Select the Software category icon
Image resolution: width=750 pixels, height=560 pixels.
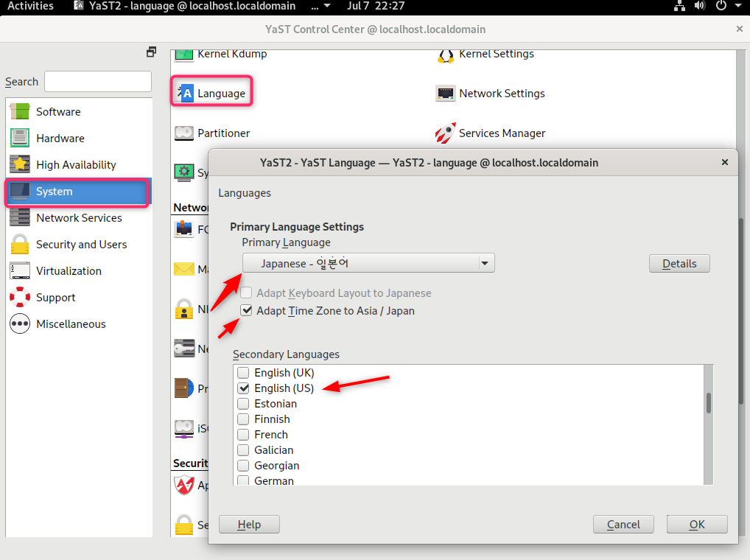(x=20, y=111)
